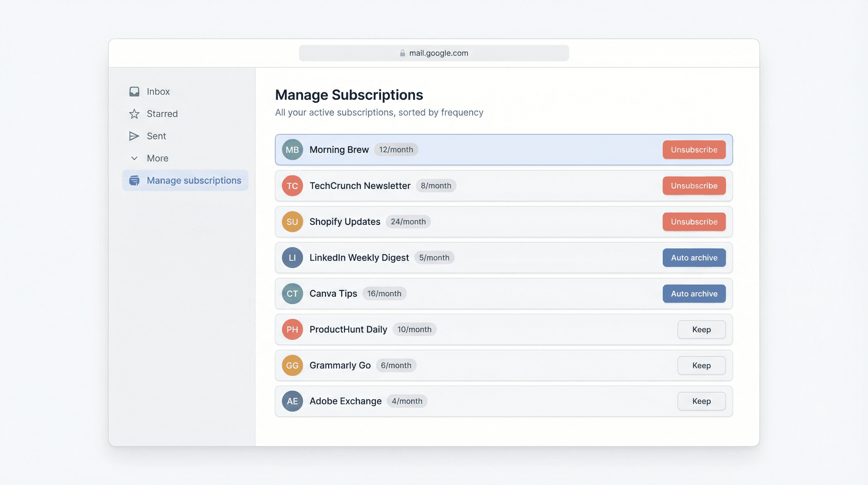Click the padlock icon in the address bar
The height and width of the screenshot is (485, 868).
(x=402, y=53)
